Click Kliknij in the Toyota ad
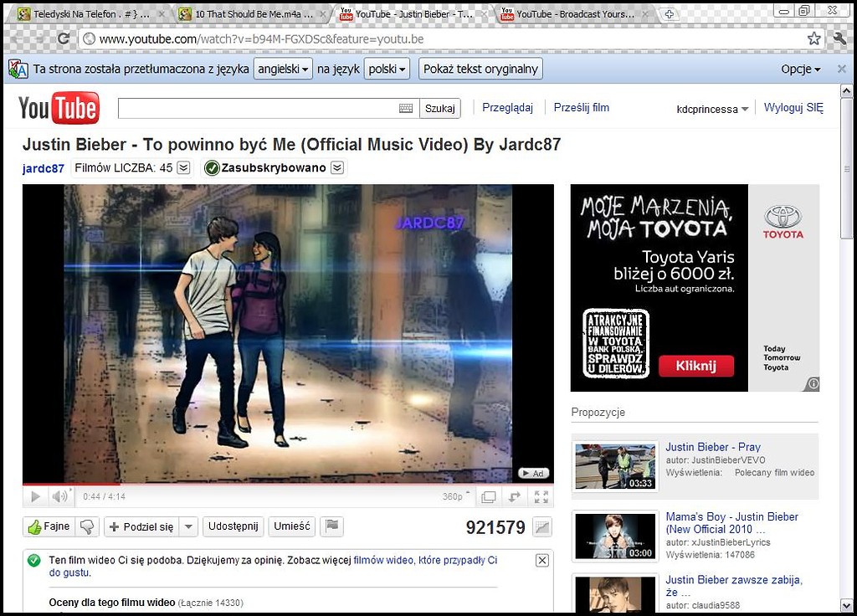Screen dimensions: 857x616 click(x=695, y=366)
